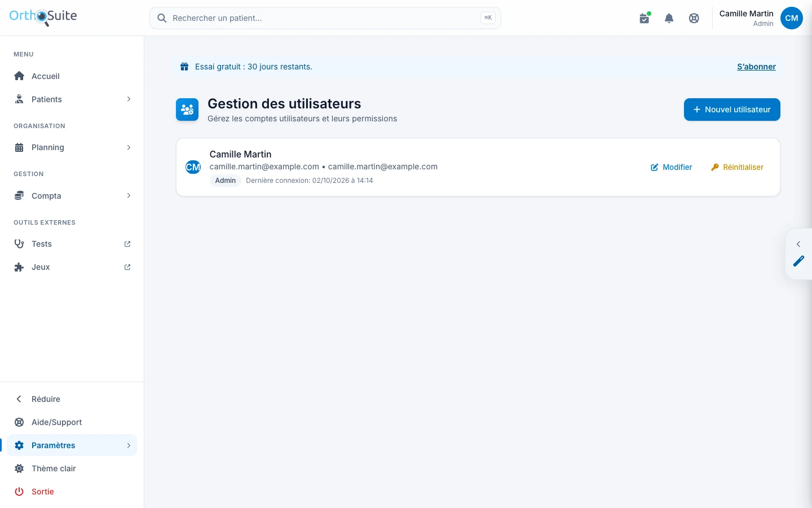Click the Admin badge on user card
812x508 pixels.
coord(226,181)
